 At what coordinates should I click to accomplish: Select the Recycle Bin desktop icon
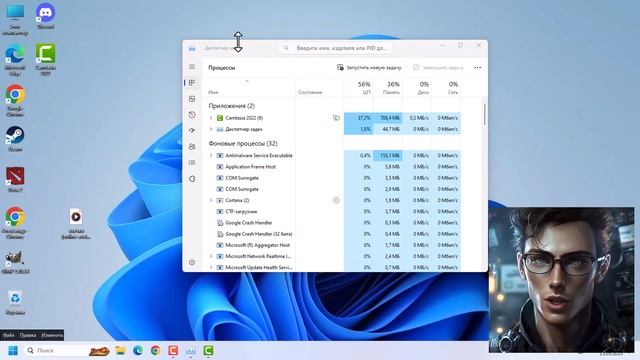pos(15,302)
